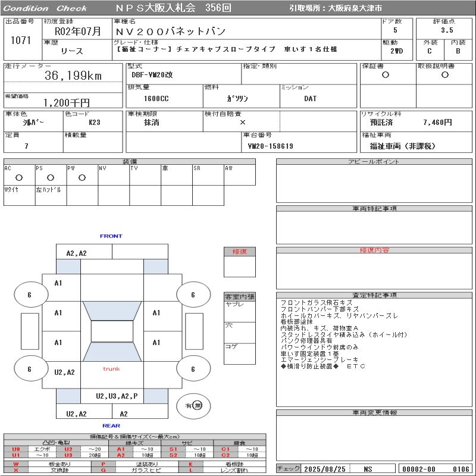This screenshot has height=476, width=476.
Task: Click the × mark under 検付自賠責
Action: [242, 122]
